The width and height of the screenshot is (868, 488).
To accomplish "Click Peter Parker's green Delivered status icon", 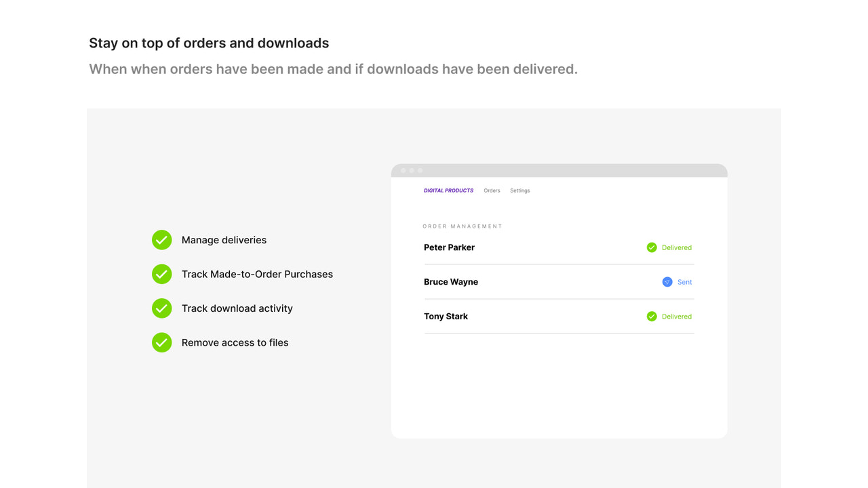I will click(x=652, y=247).
